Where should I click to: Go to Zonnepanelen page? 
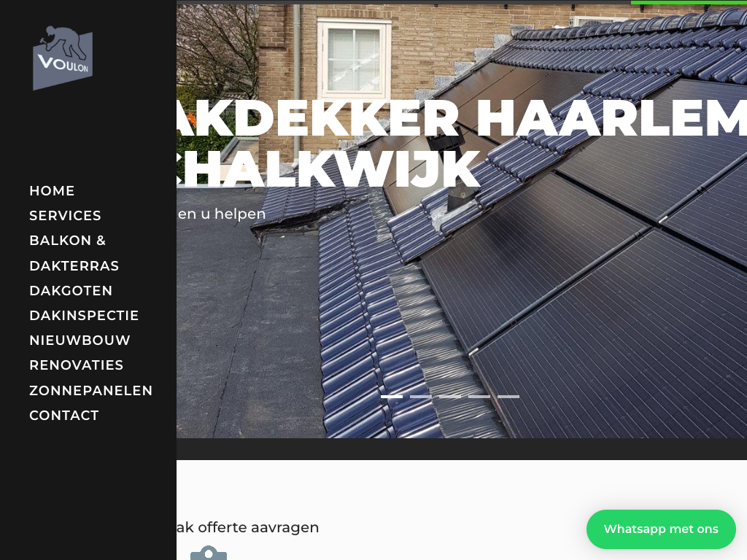coord(90,391)
